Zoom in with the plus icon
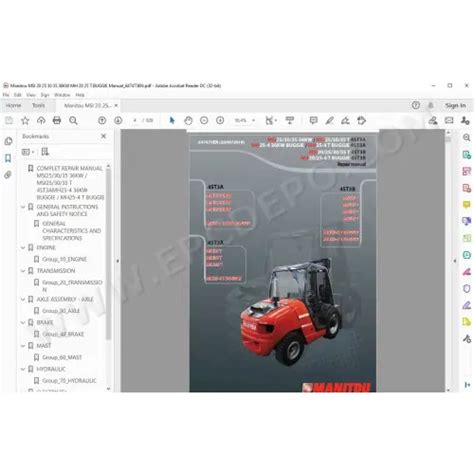The width and height of the screenshot is (474, 474). 220,121
